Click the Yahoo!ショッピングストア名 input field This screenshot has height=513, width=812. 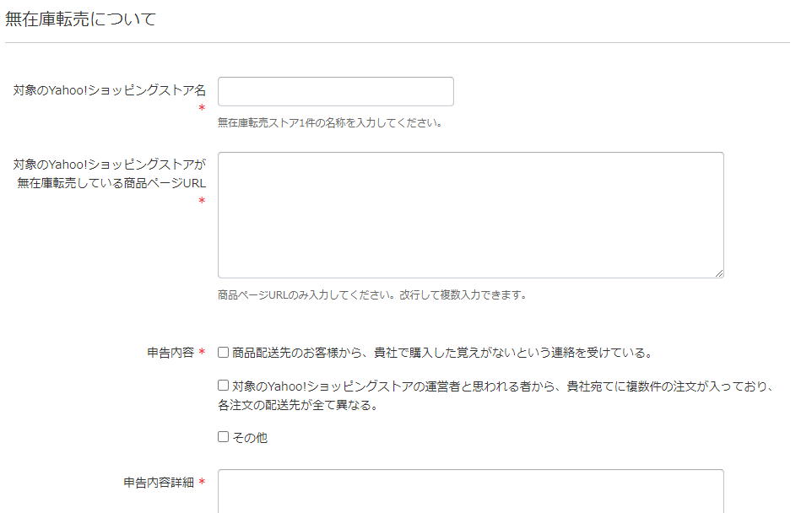(x=336, y=92)
